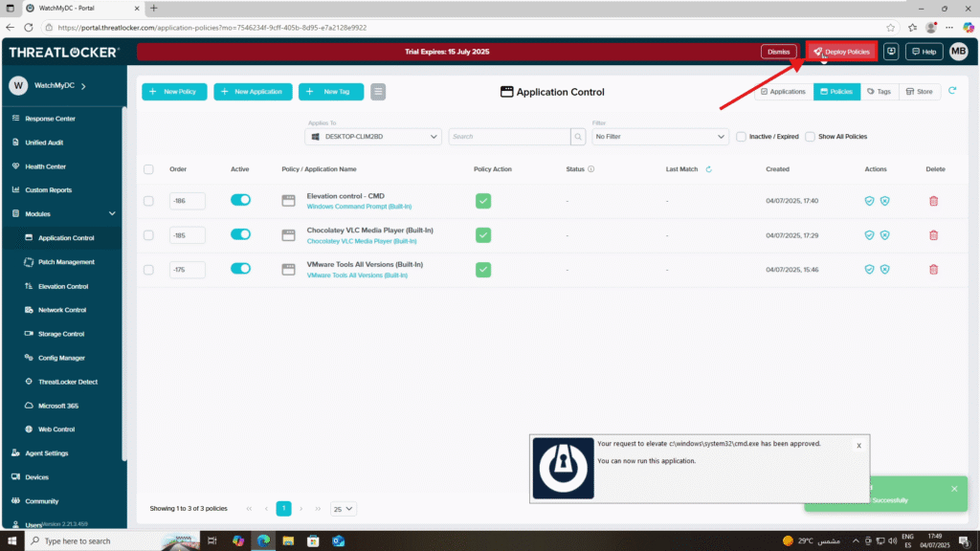
Task: Open the MB user avatar menu
Action: pos(959,52)
